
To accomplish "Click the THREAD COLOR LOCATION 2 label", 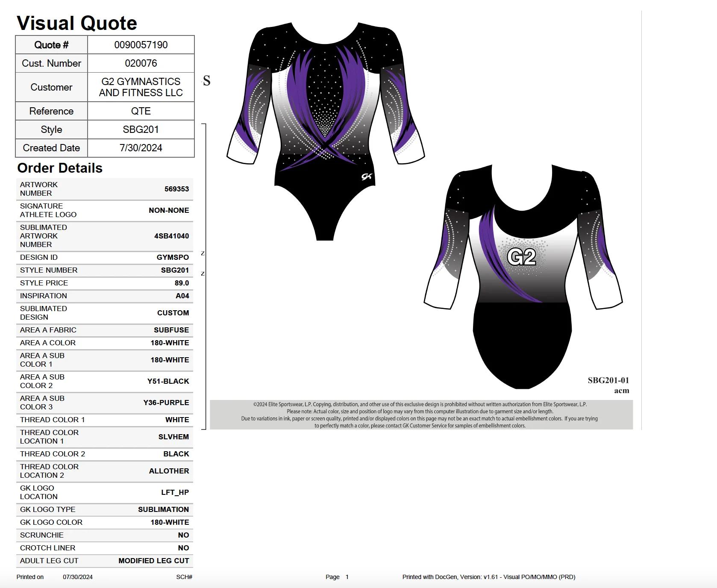I will (x=49, y=471).
